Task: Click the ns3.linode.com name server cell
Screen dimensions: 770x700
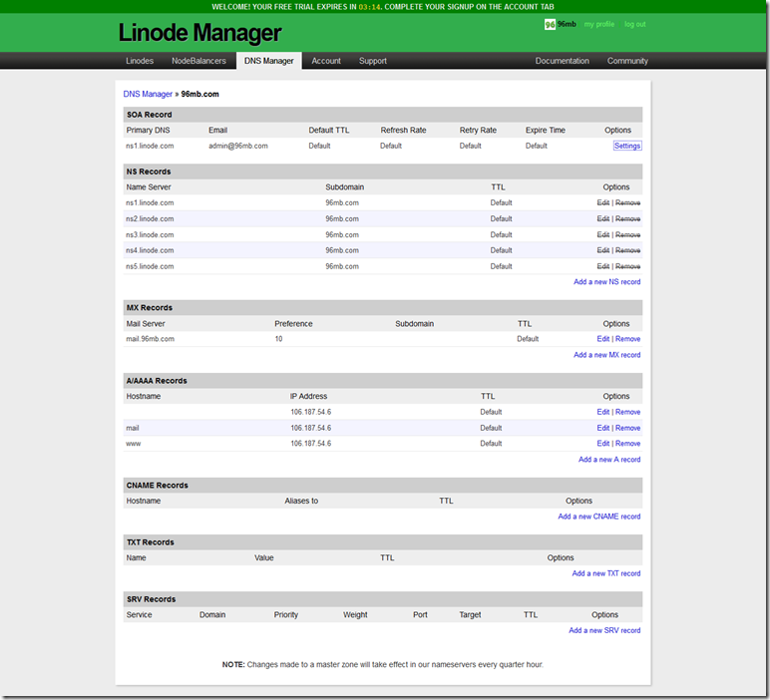Action: 150,234
